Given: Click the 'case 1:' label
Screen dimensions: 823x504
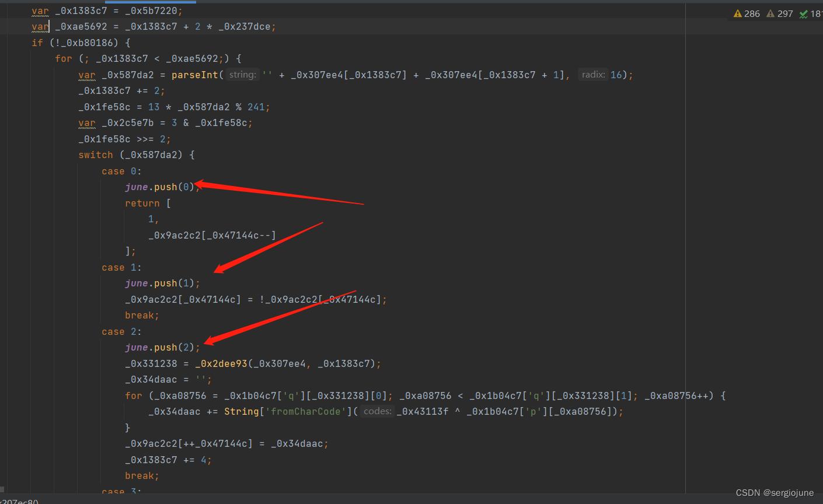Looking at the screenshot, I should tap(121, 268).
